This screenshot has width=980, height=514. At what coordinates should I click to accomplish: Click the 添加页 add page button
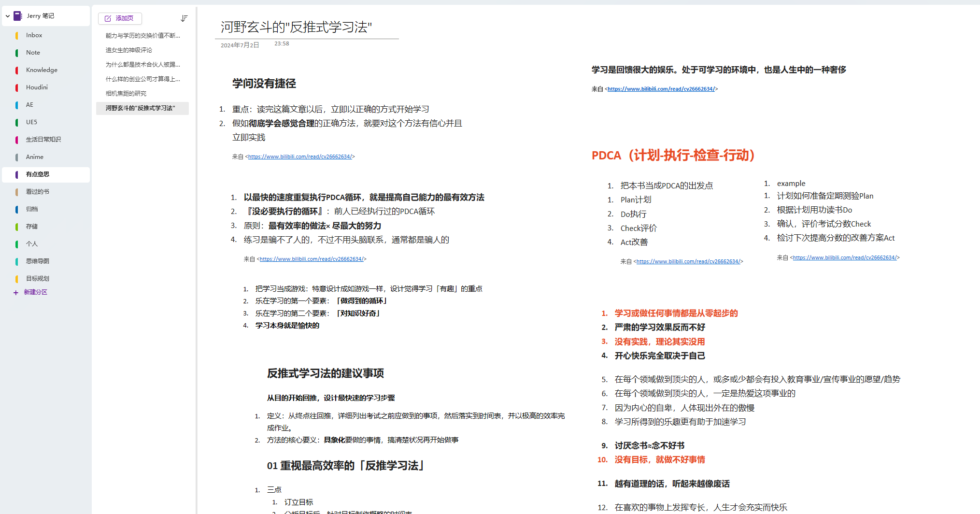(x=120, y=18)
